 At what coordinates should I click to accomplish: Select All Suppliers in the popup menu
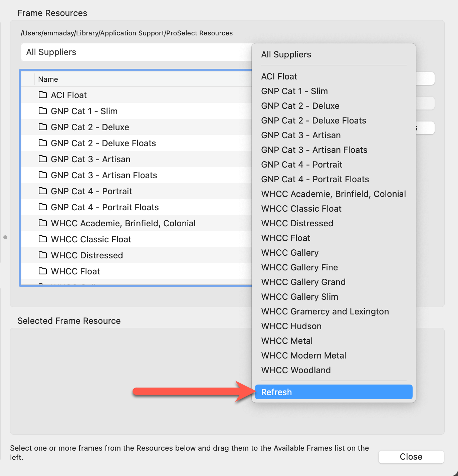[286, 54]
